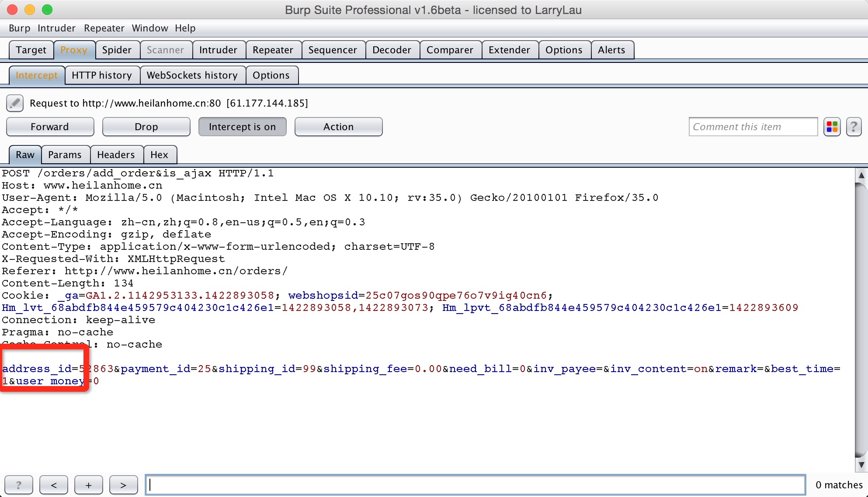Click the User-Agent header line

click(x=330, y=198)
